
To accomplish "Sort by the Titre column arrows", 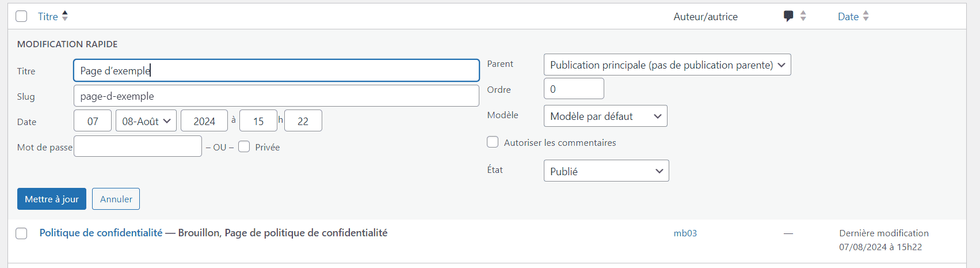I will 65,16.
